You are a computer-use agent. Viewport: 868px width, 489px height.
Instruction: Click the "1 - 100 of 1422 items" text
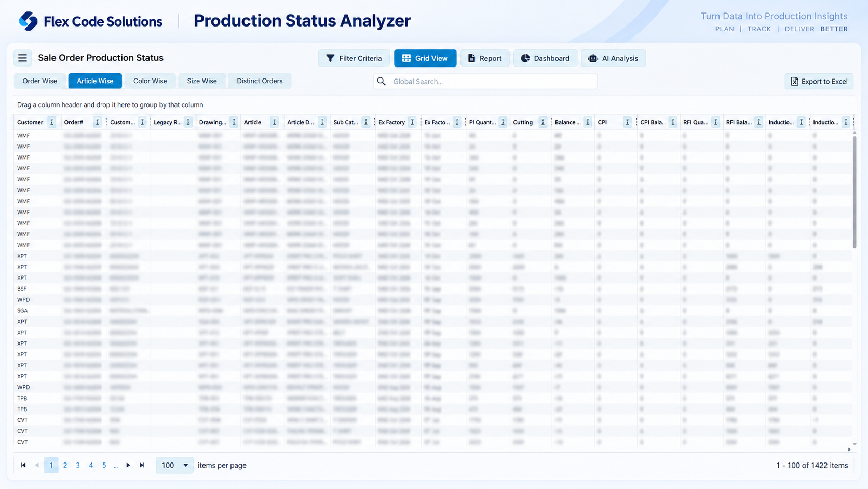(812, 465)
